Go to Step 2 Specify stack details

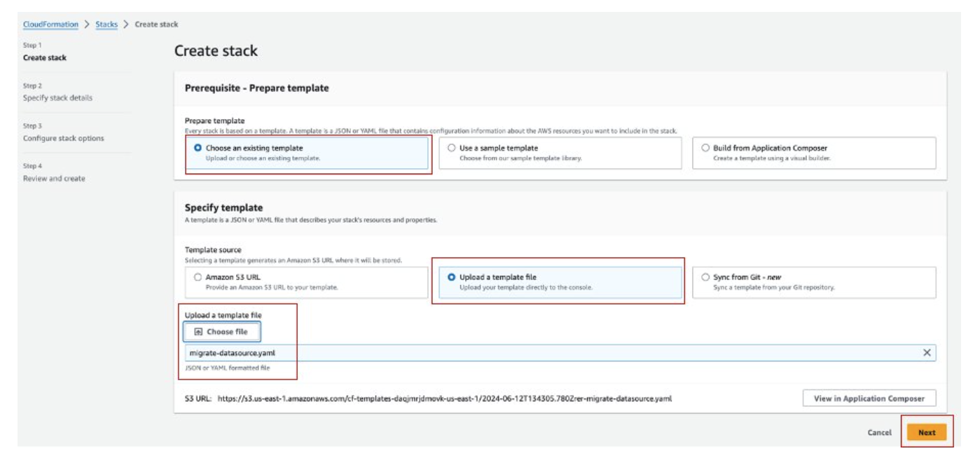tap(57, 98)
